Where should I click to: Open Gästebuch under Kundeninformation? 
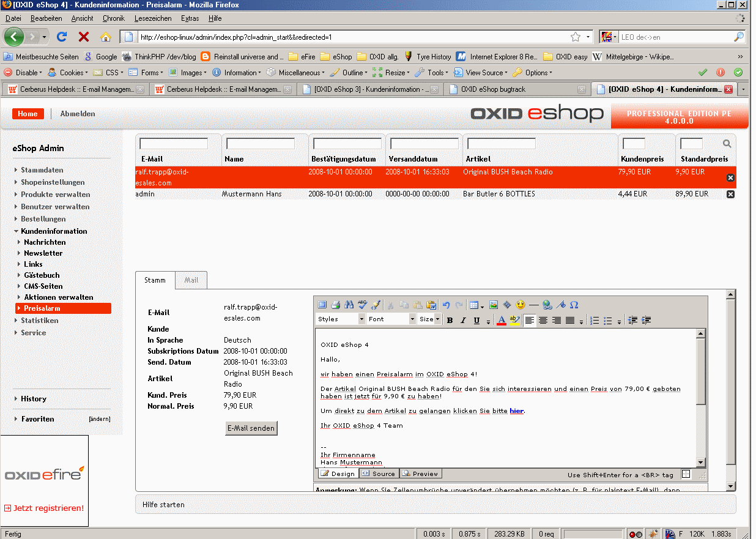coord(42,275)
